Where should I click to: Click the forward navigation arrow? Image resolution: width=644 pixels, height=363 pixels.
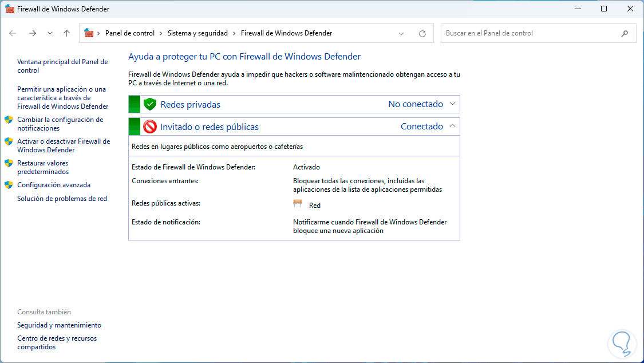click(x=33, y=33)
